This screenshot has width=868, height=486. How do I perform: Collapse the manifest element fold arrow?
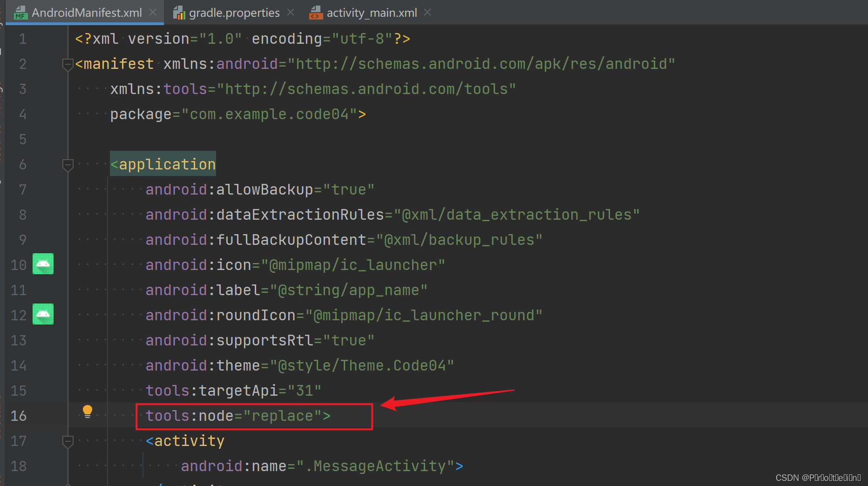click(x=68, y=64)
